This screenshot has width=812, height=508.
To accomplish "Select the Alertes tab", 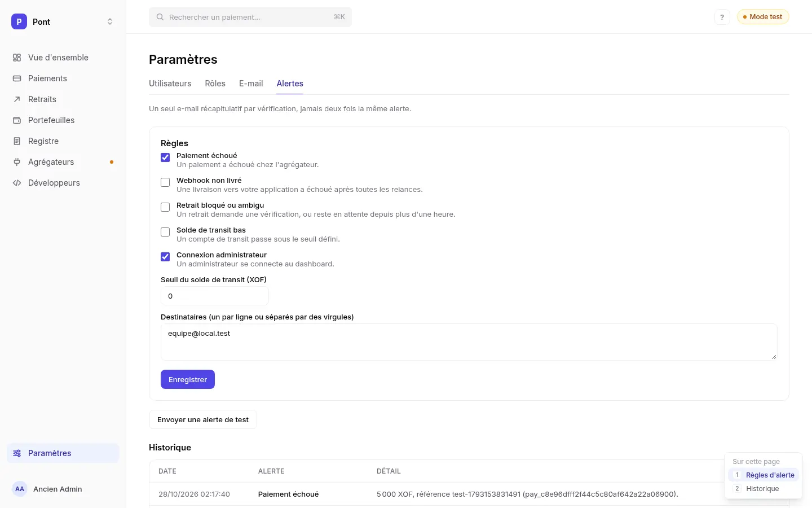I will tap(290, 84).
